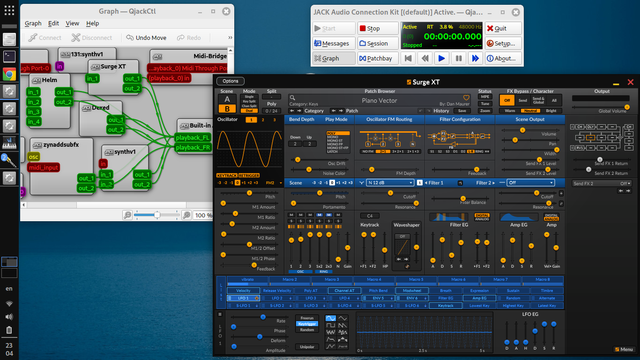Select the Velocity modulation source
The image size is (640, 360).
243,291
